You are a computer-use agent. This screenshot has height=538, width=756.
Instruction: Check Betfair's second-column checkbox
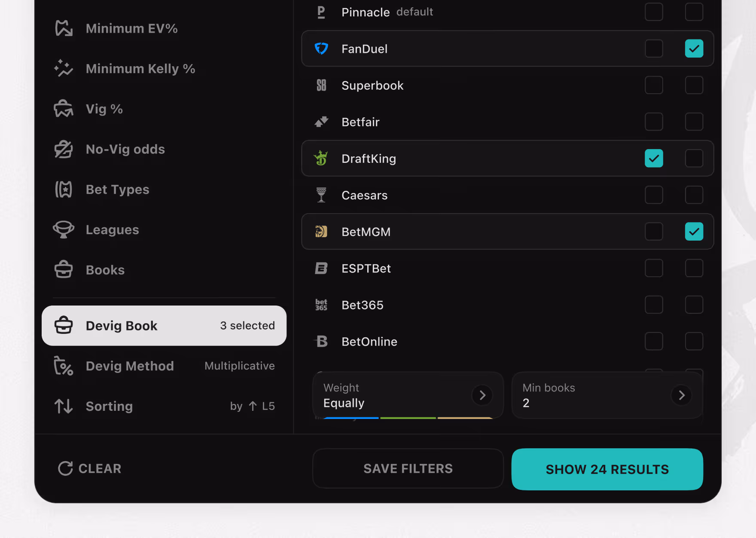(x=694, y=122)
